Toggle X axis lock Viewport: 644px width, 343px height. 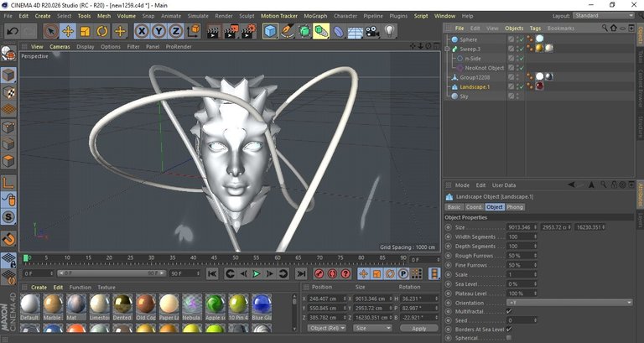pyautogui.click(x=142, y=31)
